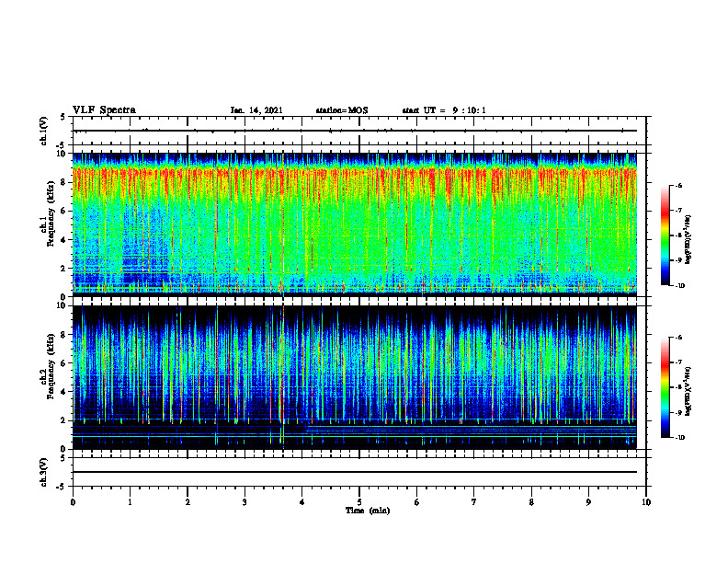
Task: Click inside the ch.1 spectrogram panel
Action: (x=355, y=224)
